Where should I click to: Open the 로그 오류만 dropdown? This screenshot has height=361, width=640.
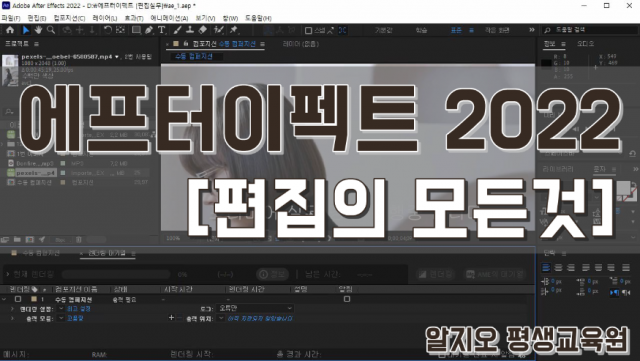(255, 308)
